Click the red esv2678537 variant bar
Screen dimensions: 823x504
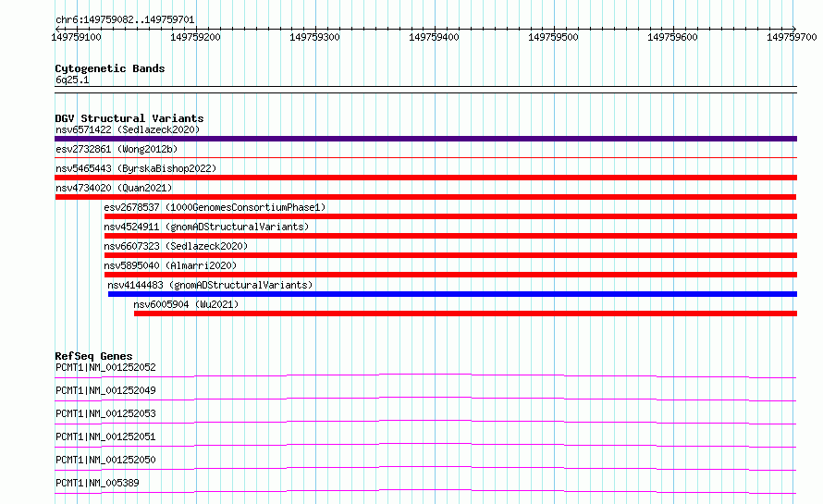pos(451,216)
